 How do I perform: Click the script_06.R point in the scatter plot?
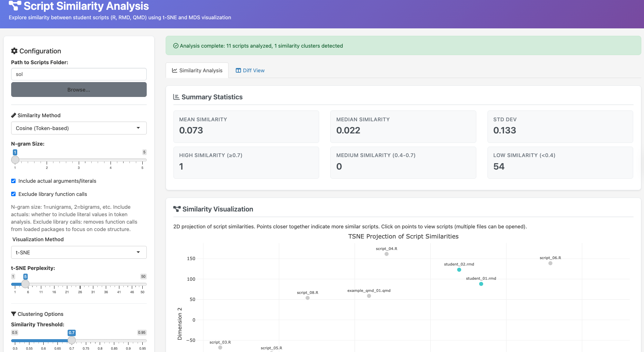tap(550, 263)
